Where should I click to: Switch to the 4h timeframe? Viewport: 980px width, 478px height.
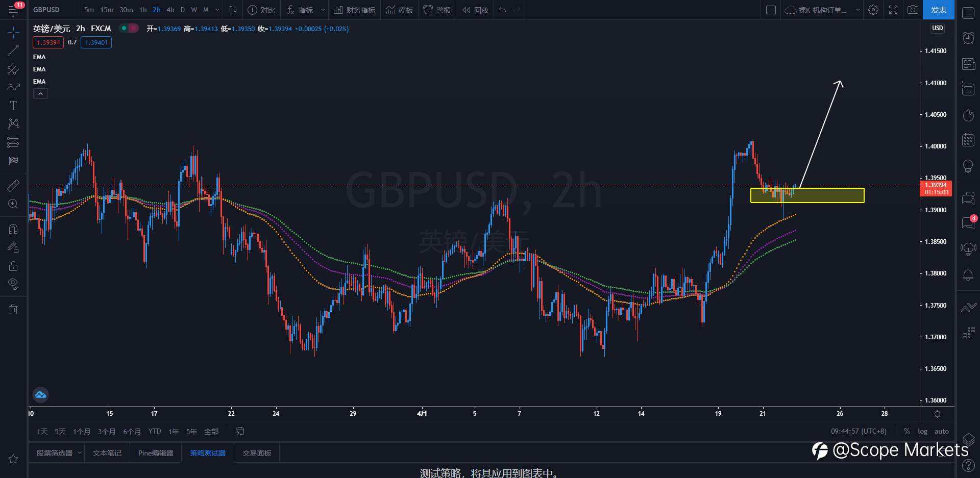pos(170,10)
